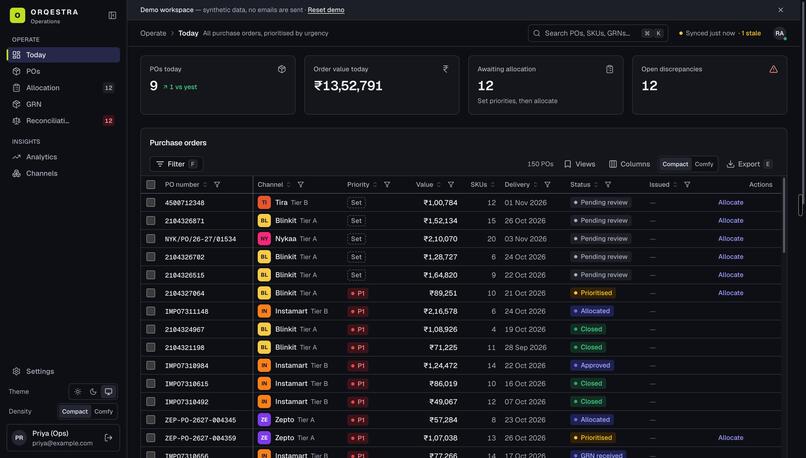Viewport: 806px width, 458px height.
Task: Switch table to Compact density
Action: coord(675,164)
